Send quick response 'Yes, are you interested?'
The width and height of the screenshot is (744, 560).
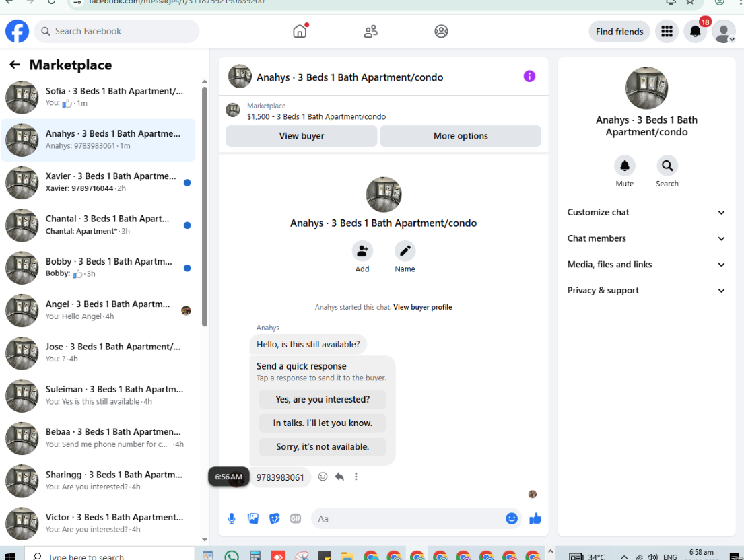323,399
